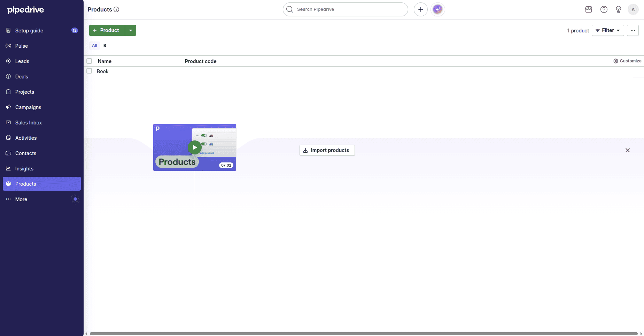Open the three-dot more options menu
Viewport: 644px width, 336px height.
point(633,30)
